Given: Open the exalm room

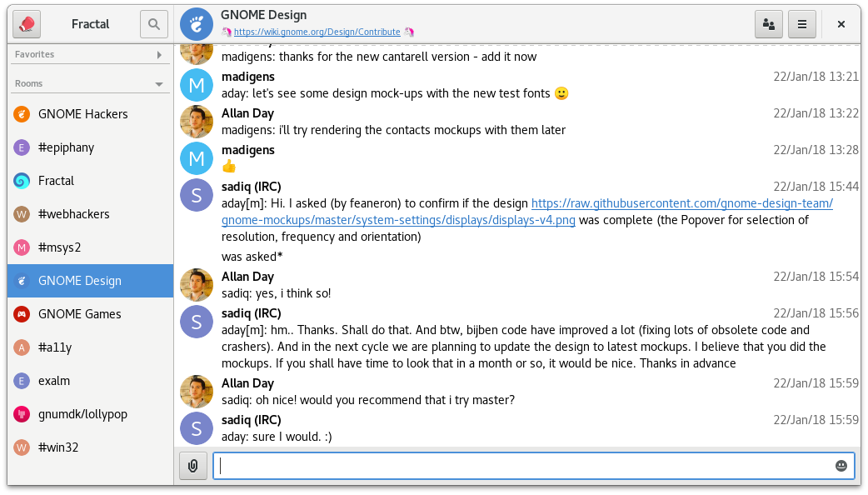Looking at the screenshot, I should [x=90, y=380].
